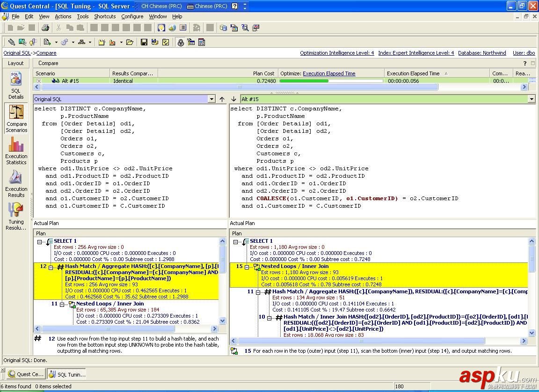This screenshot has width=539, height=392.
Task: Click the Save floppy disk icon
Action: 144,42
